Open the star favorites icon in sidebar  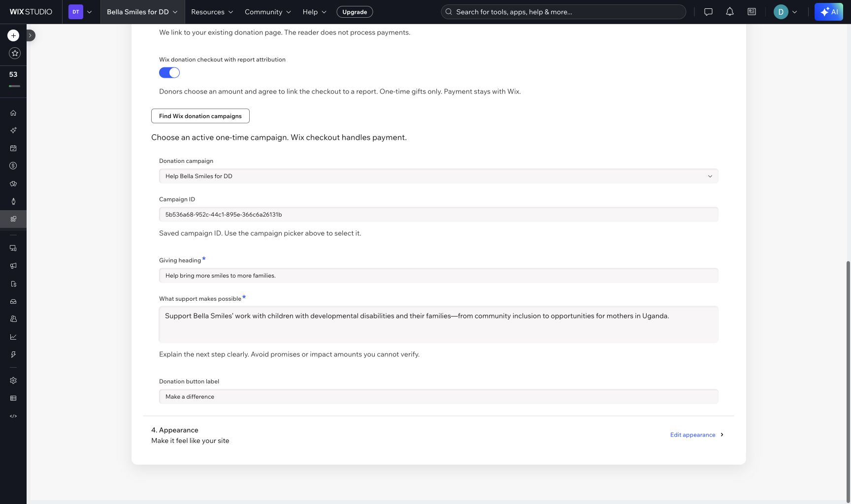point(15,53)
